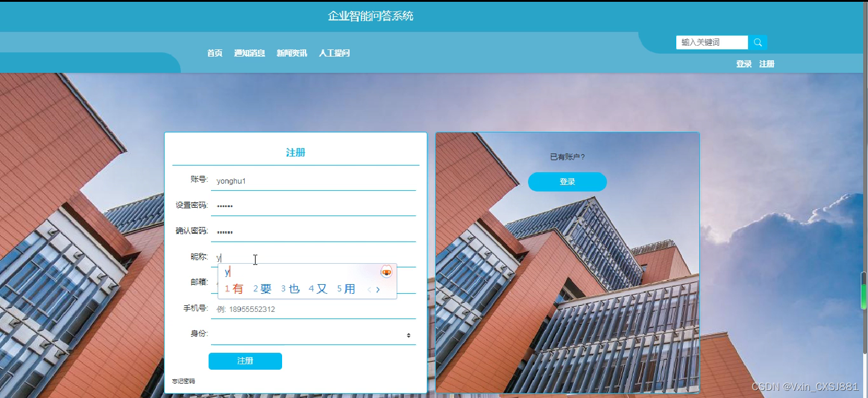Select candidate 有 from the IME bar
This screenshot has width=868, height=398.
tap(236, 288)
